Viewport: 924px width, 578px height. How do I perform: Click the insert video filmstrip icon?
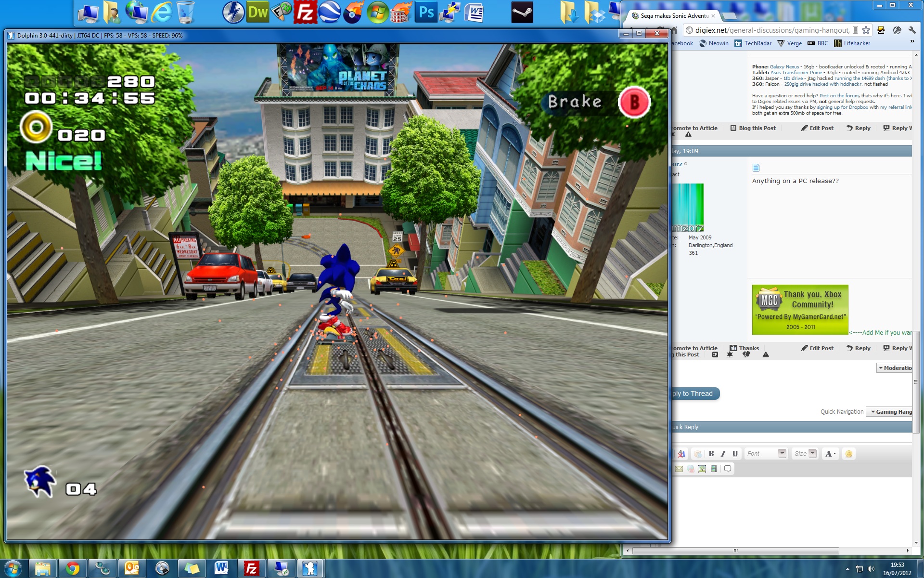point(714,469)
